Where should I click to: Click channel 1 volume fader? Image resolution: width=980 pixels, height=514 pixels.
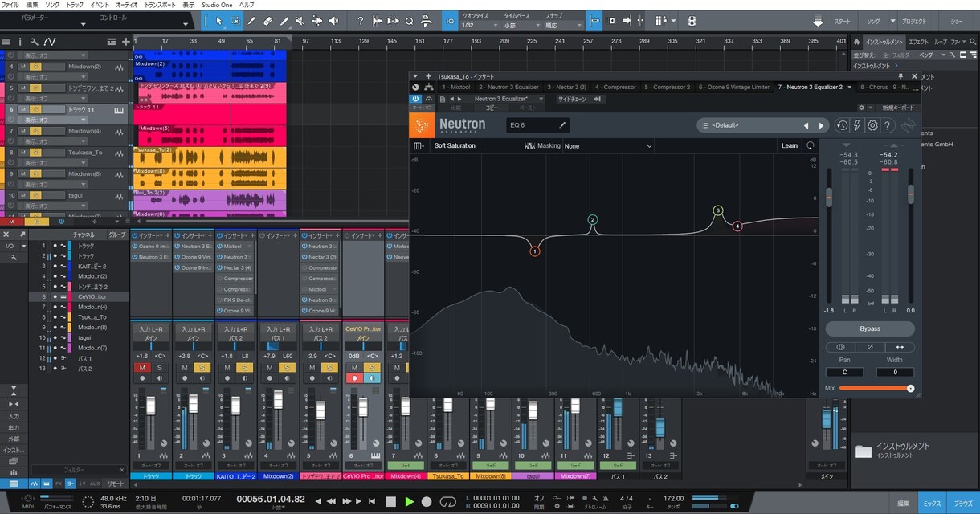tap(150, 406)
